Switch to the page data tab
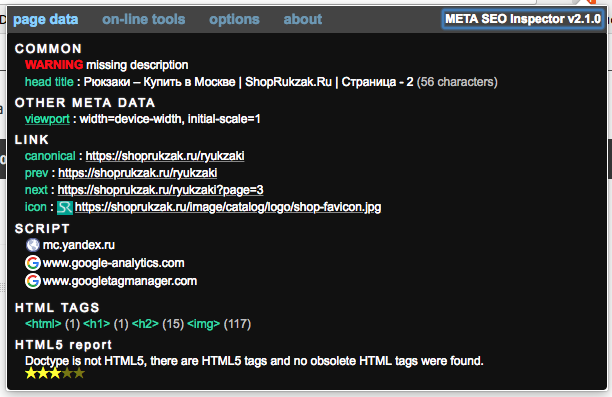612x397 pixels. pyautogui.click(x=46, y=20)
